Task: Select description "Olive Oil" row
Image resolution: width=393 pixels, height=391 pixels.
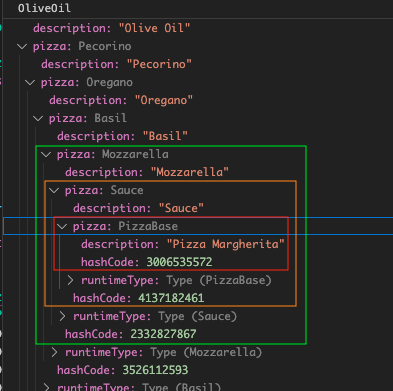Action: (198, 28)
